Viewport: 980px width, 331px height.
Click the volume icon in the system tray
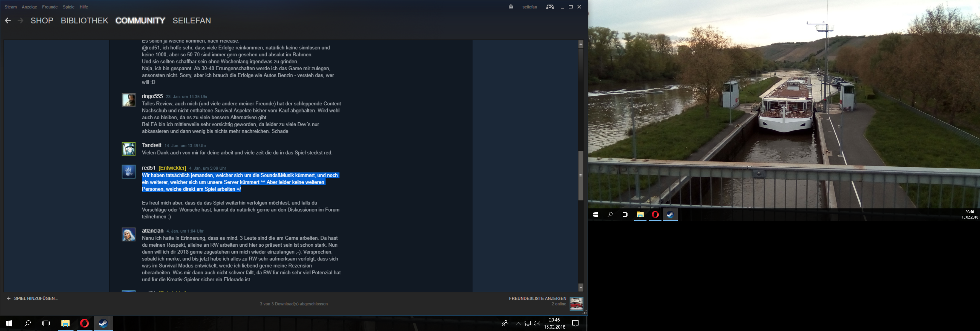point(537,323)
